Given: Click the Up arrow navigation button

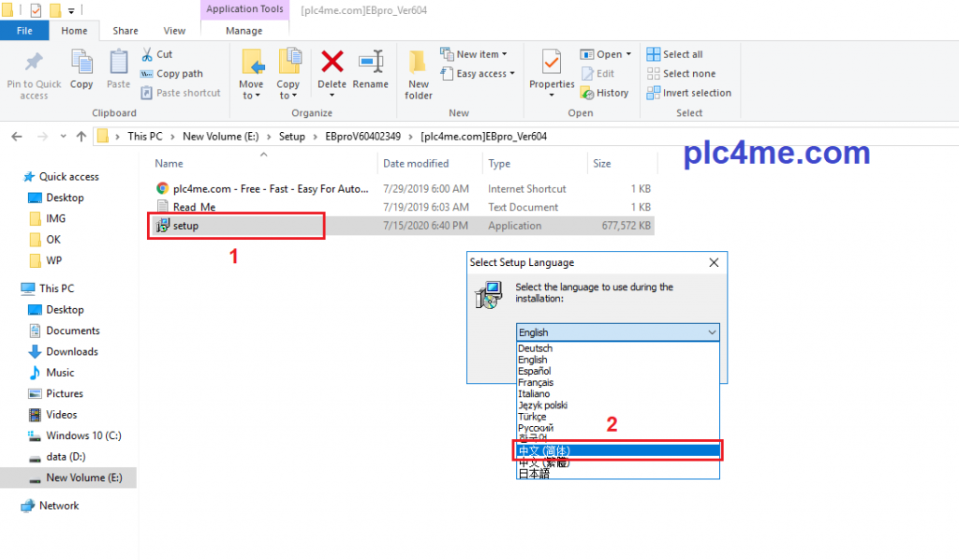Looking at the screenshot, I should (81, 136).
